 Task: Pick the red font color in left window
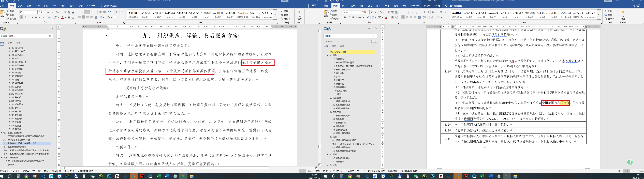[62, 18]
